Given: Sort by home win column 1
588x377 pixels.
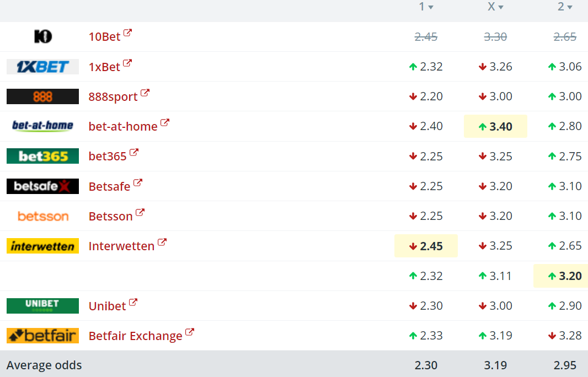Looking at the screenshot, I should 426,7.
